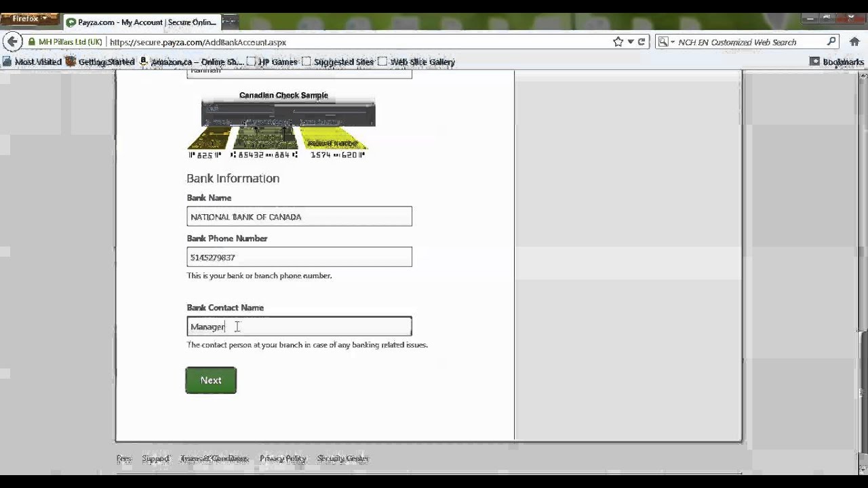Viewport: 868px width, 488px height.
Task: Click the green Next button
Action: (211, 380)
